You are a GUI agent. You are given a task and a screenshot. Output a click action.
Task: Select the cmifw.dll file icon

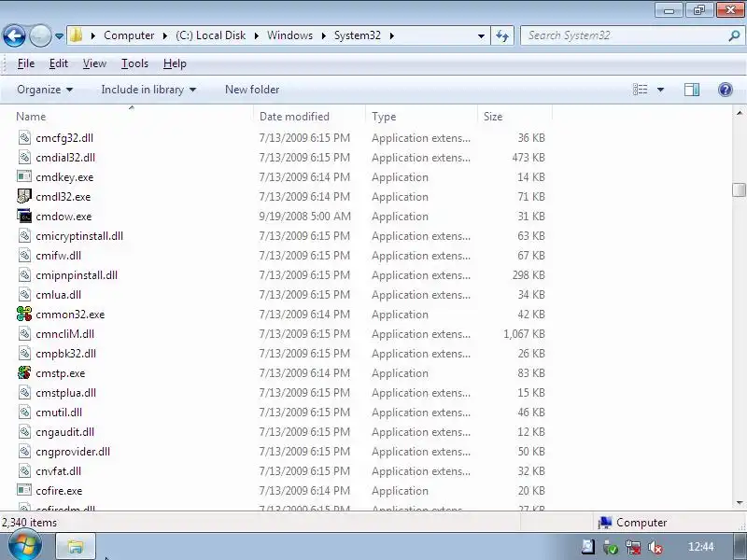(x=24, y=255)
